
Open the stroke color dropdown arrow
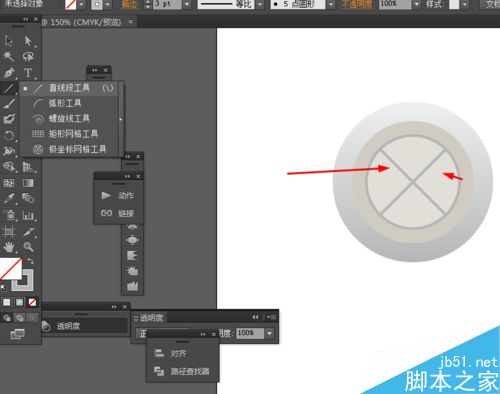pos(107,5)
